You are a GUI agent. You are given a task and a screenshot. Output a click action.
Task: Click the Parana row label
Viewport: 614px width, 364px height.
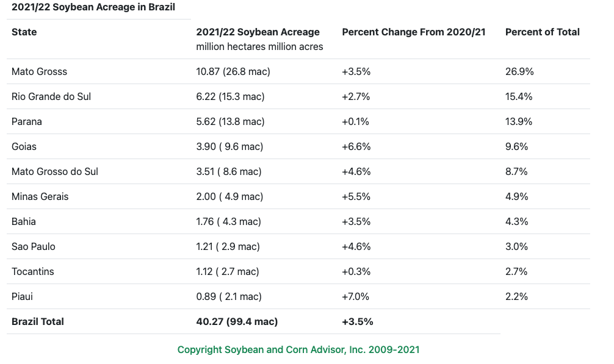(x=27, y=122)
